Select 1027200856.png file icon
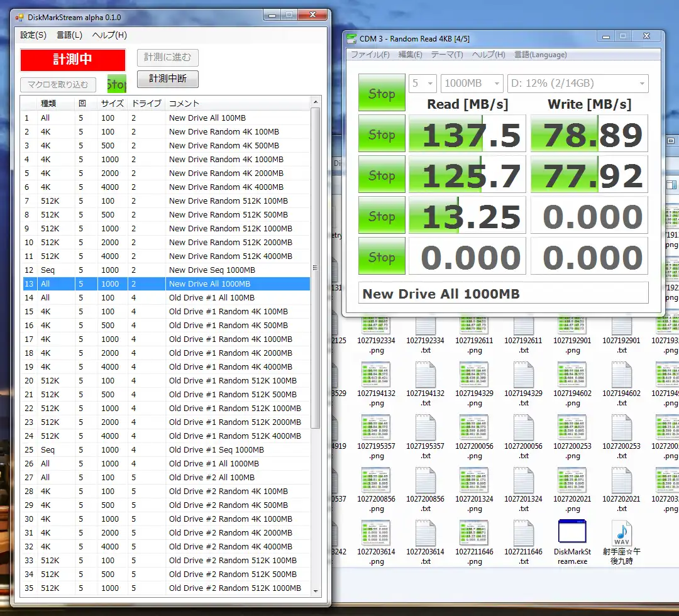The height and width of the screenshot is (616, 679). [x=376, y=480]
